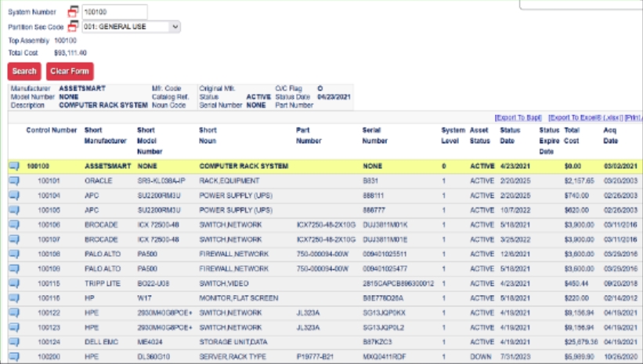Image resolution: width=643 pixels, height=364 pixels.
Task: Click the DL360G10 model number cell
Action: (154, 357)
